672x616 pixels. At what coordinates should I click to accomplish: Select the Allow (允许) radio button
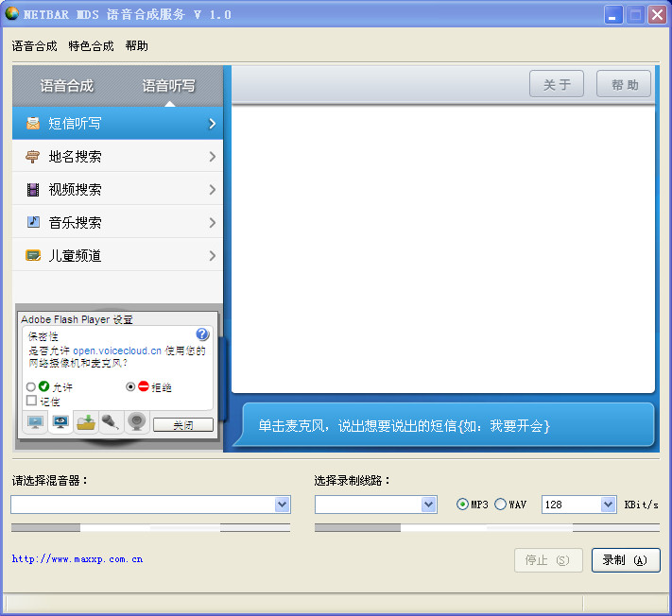pyautogui.click(x=30, y=387)
